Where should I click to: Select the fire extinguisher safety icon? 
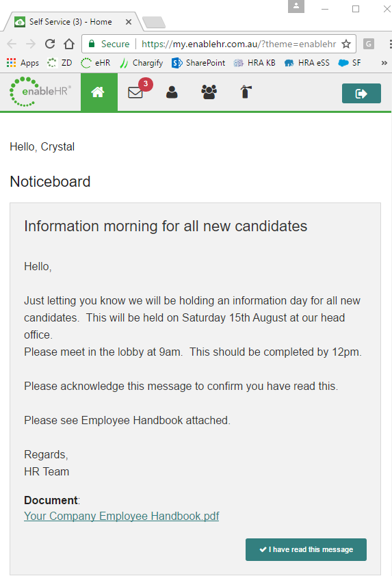point(246,92)
